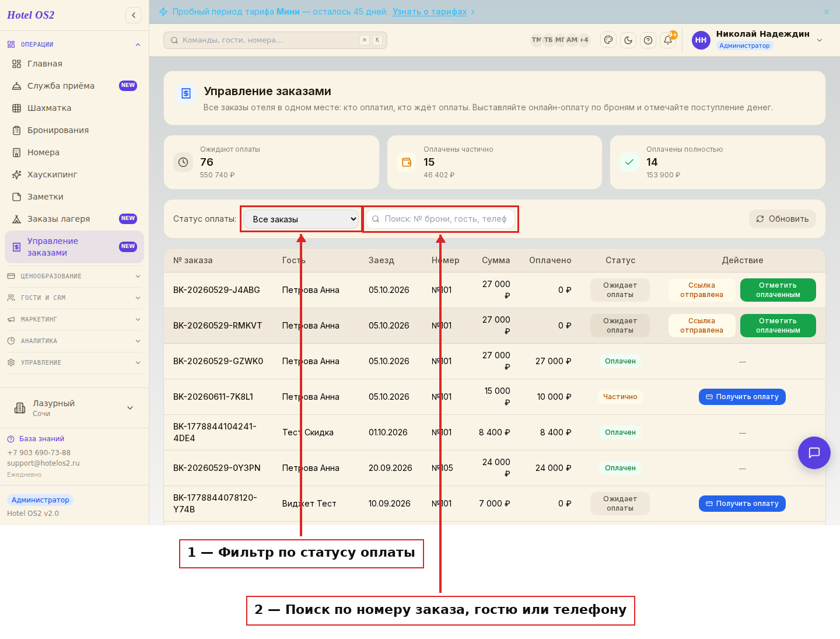Click the Узнать о тарифах link
The width and height of the screenshot is (840, 639).
tap(430, 12)
